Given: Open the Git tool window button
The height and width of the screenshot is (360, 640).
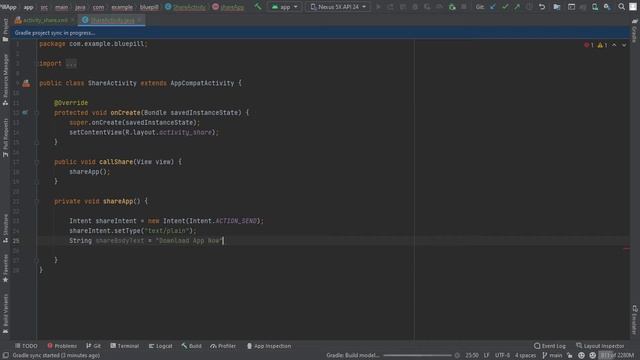Looking at the screenshot, I should point(93,346).
